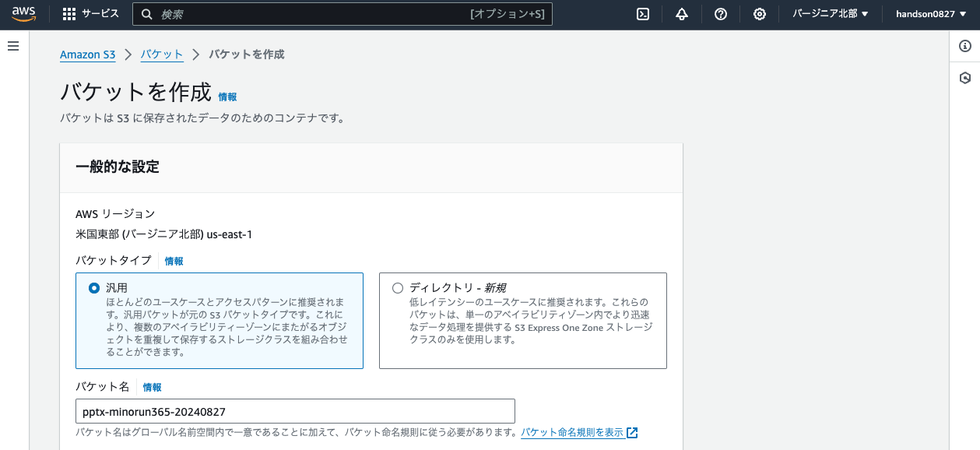Click the us-east-1 region text
Screen dimensions: 980x450
coord(229,234)
